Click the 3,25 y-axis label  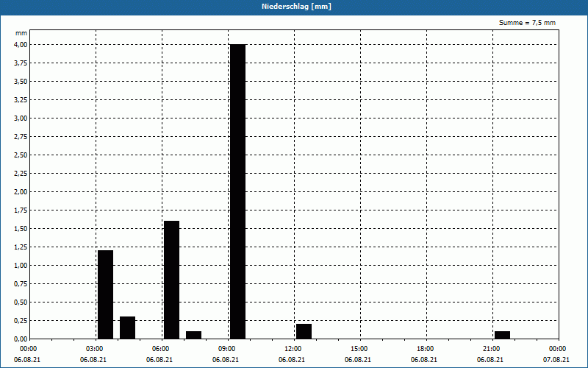point(21,99)
